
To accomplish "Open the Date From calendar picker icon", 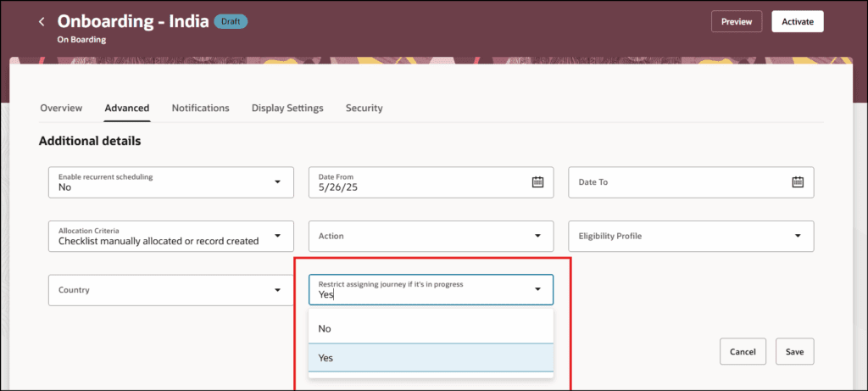I will 537,182.
